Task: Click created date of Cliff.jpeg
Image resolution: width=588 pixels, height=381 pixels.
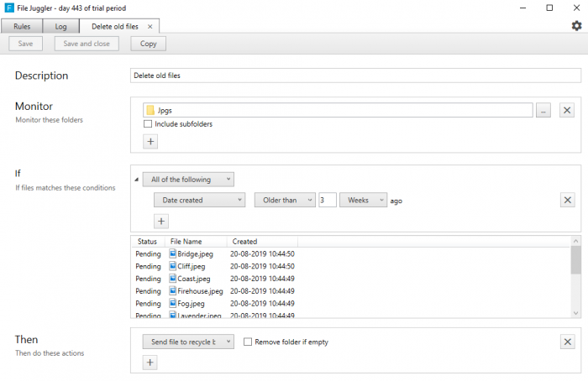Action: click(262, 266)
